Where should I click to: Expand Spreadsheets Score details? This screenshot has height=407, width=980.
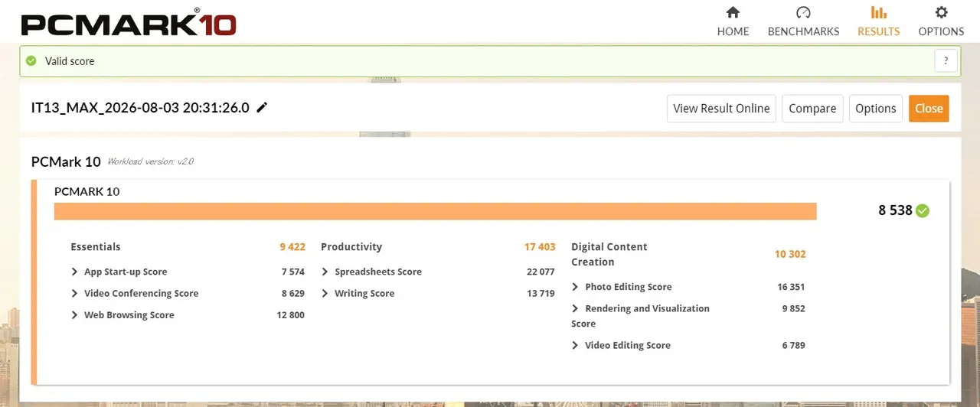pos(325,272)
